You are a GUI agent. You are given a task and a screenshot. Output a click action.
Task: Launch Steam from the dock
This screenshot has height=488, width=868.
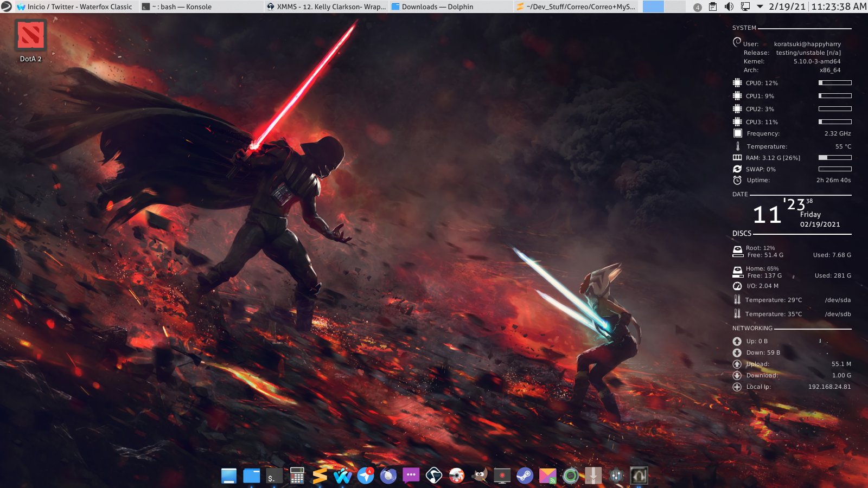pos(525,476)
